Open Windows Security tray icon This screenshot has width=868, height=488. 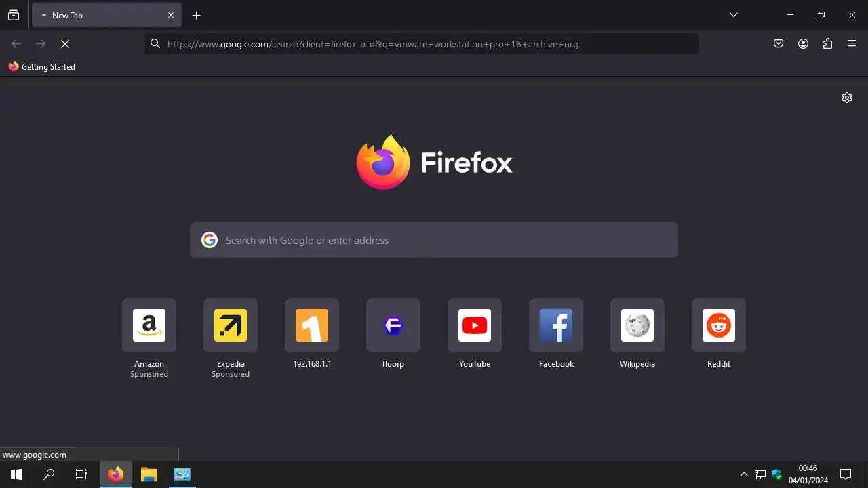(x=777, y=474)
